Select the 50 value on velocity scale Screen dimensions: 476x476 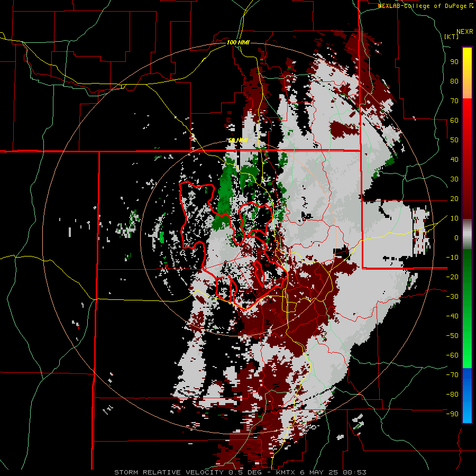click(454, 140)
